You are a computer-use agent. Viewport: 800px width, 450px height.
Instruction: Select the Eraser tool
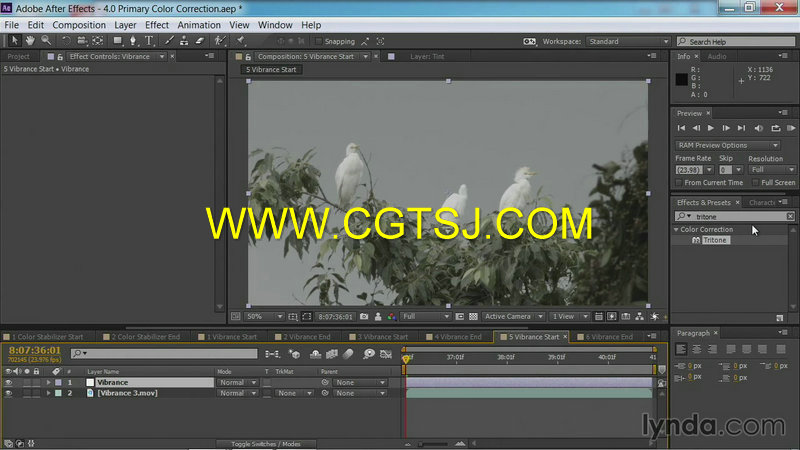pos(200,41)
